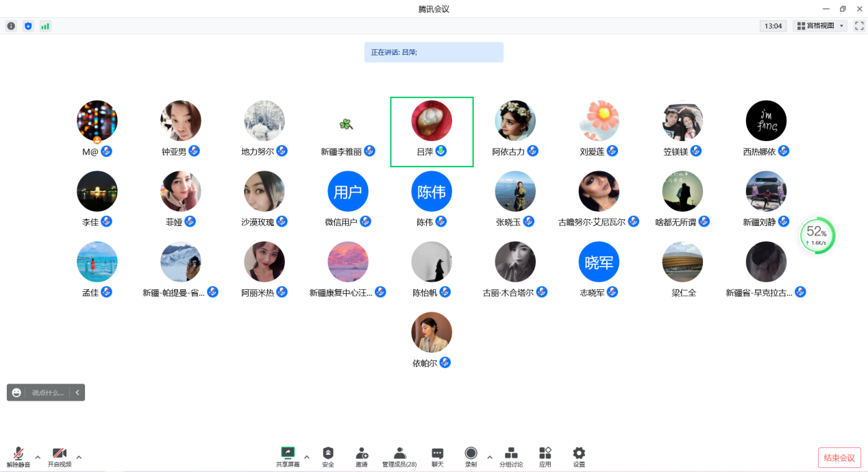868x472 pixels.
Task: Unmute microphone via 解除静音
Action: coord(18,454)
